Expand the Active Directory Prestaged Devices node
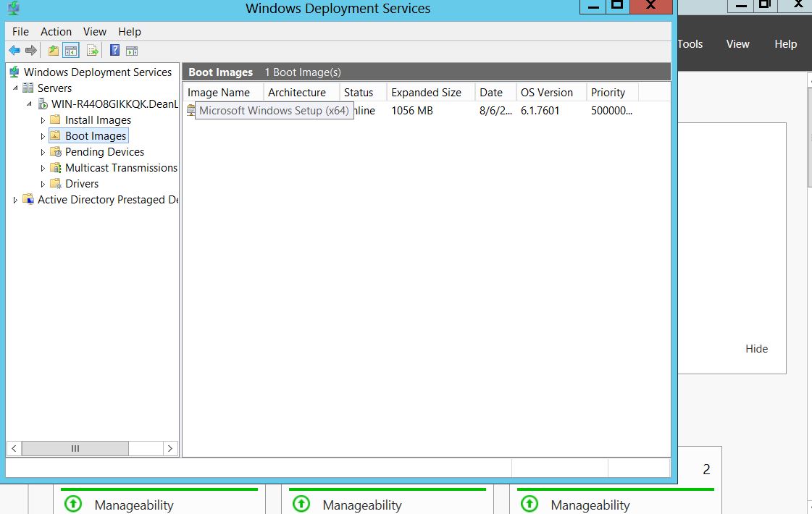The image size is (812, 514). tap(15, 200)
